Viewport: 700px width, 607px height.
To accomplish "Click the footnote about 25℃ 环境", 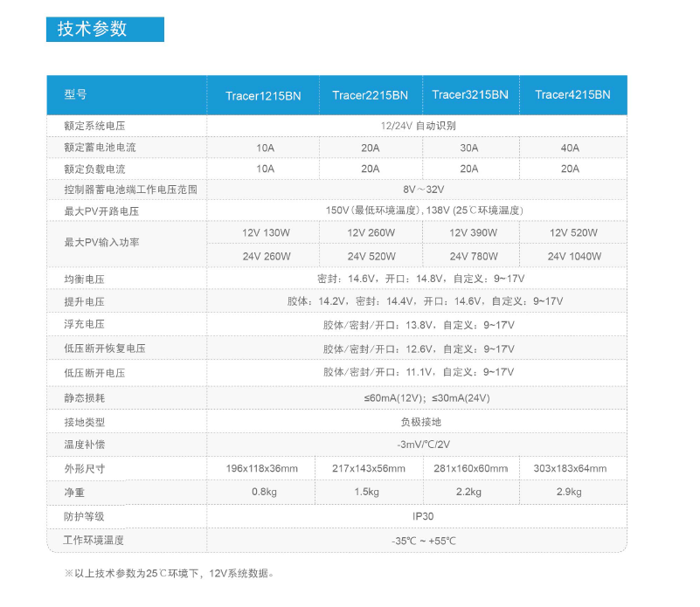I will (x=170, y=573).
